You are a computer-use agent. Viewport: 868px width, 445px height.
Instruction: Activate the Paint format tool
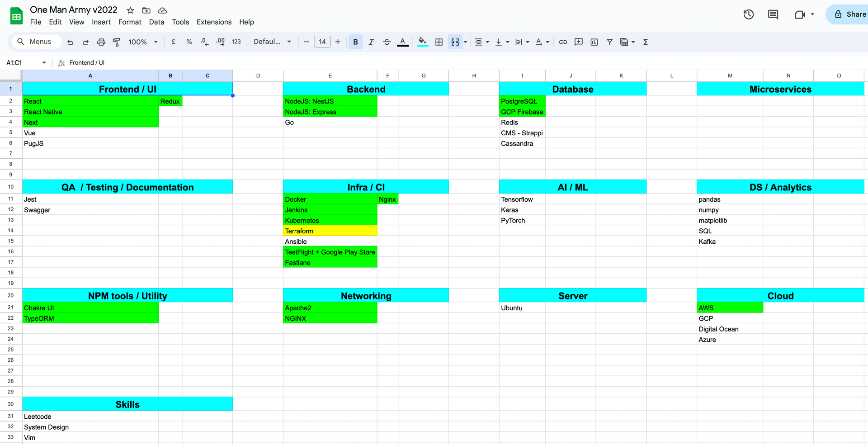(117, 42)
